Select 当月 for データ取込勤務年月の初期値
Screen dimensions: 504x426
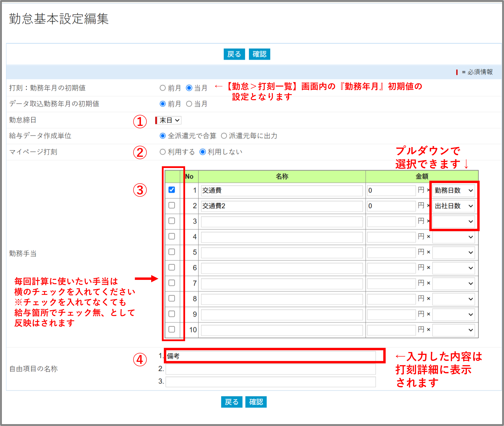click(x=189, y=104)
